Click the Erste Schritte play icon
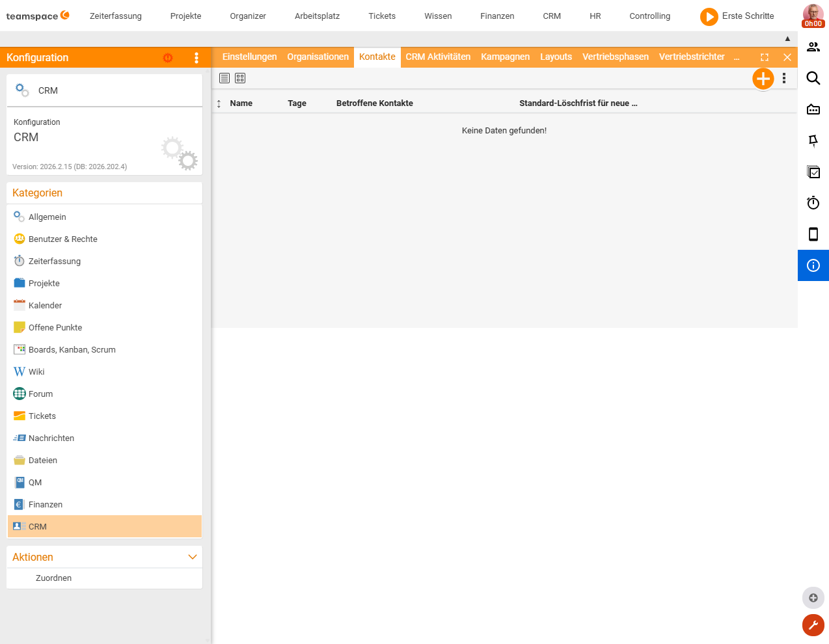This screenshot has height=644, width=829. click(x=709, y=16)
